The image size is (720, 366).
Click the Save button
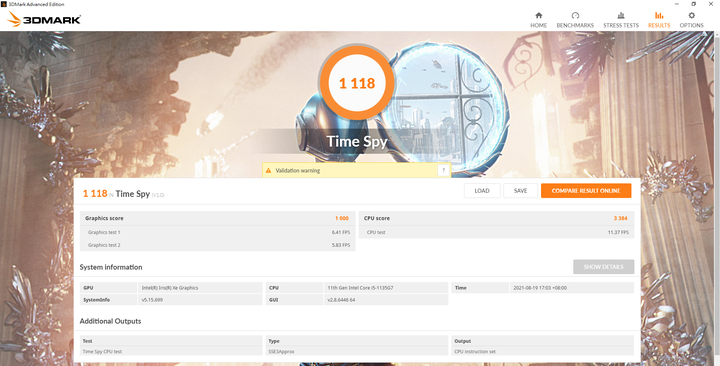tap(520, 191)
